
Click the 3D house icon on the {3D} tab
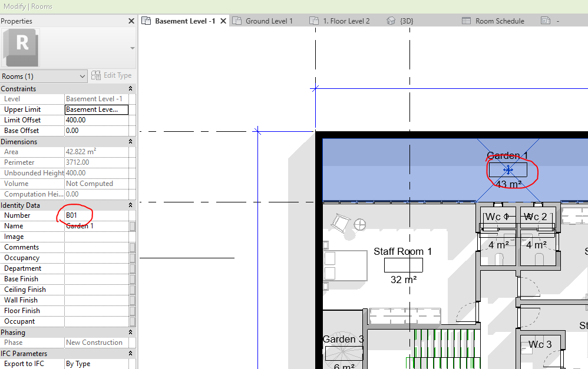point(391,20)
